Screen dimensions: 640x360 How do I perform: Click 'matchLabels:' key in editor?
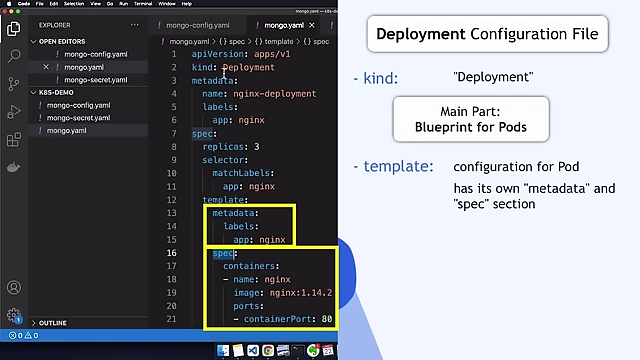[x=243, y=173]
